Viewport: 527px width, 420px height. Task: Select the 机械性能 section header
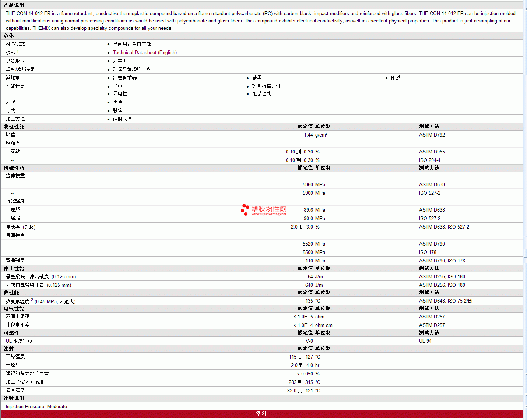tap(14, 168)
